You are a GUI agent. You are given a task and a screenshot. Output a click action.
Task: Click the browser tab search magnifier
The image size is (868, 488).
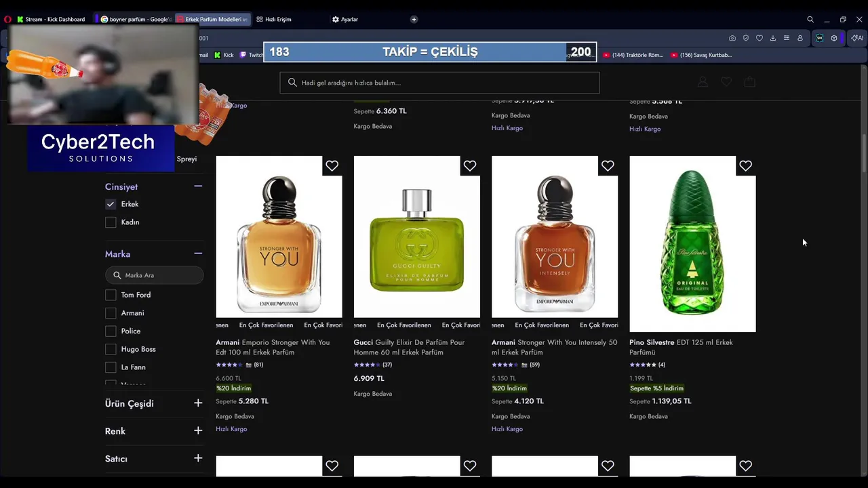pos(810,19)
